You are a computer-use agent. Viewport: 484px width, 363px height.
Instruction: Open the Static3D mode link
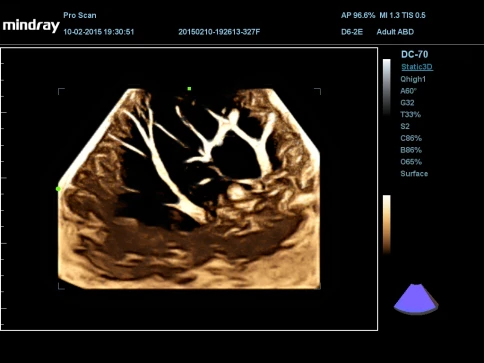pyautogui.click(x=417, y=67)
